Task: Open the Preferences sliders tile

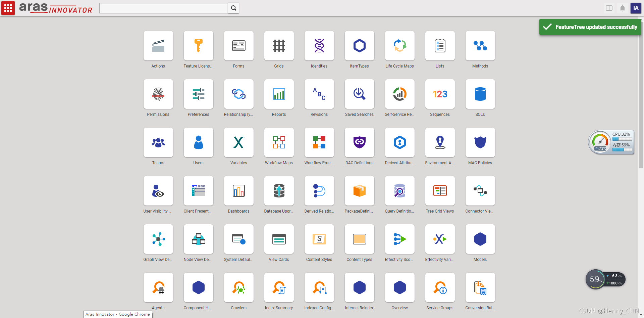Action: (x=199, y=94)
